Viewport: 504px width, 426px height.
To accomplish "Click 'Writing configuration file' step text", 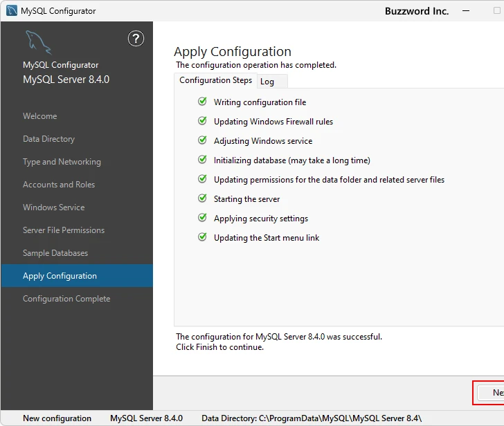I will coord(260,102).
